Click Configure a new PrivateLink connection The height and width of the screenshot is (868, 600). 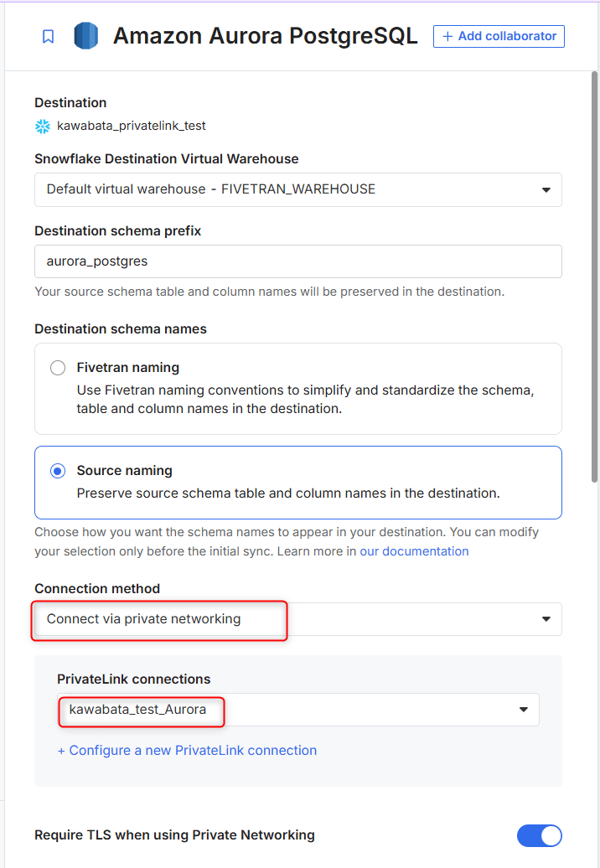pyautogui.click(x=187, y=751)
